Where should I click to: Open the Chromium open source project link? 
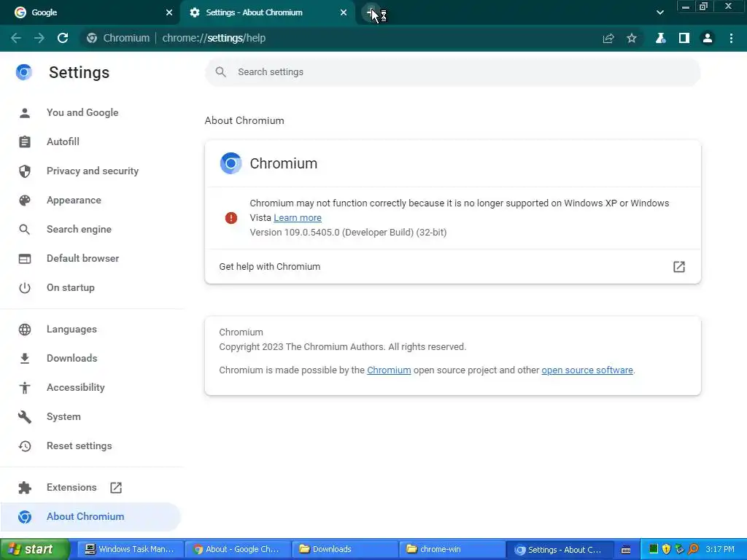click(x=389, y=370)
